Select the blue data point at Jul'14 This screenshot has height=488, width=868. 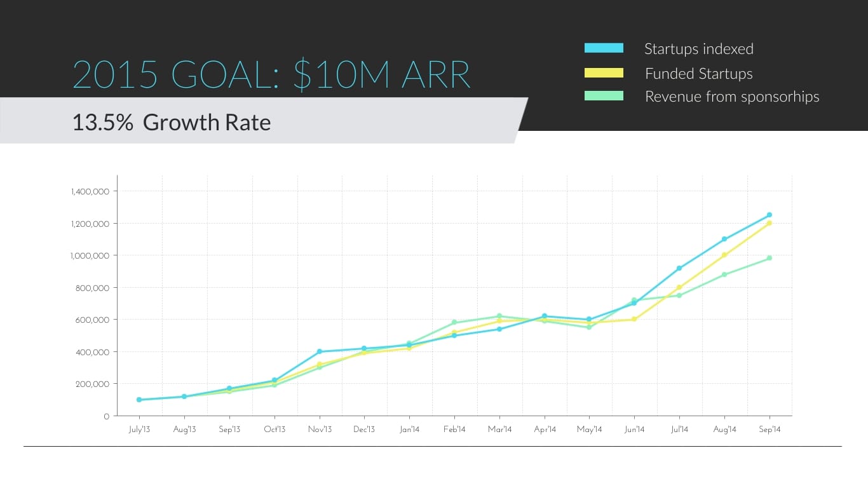679,268
